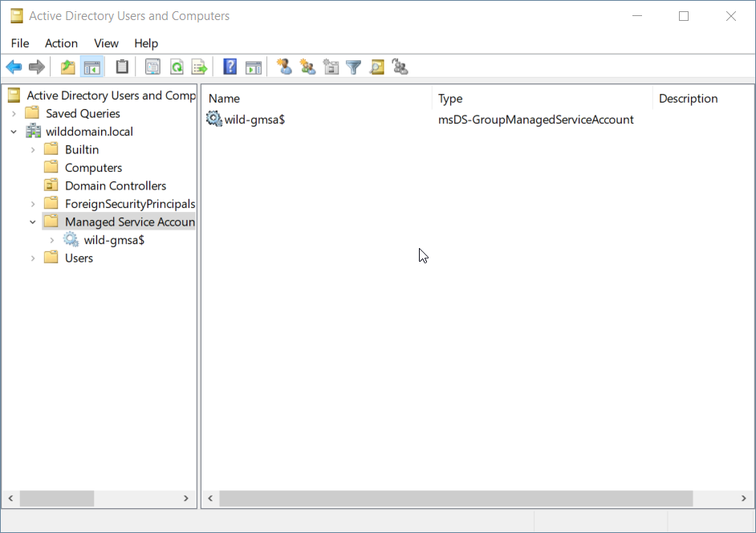
Task: Select Active Directory Users and Computers root
Action: [111, 95]
